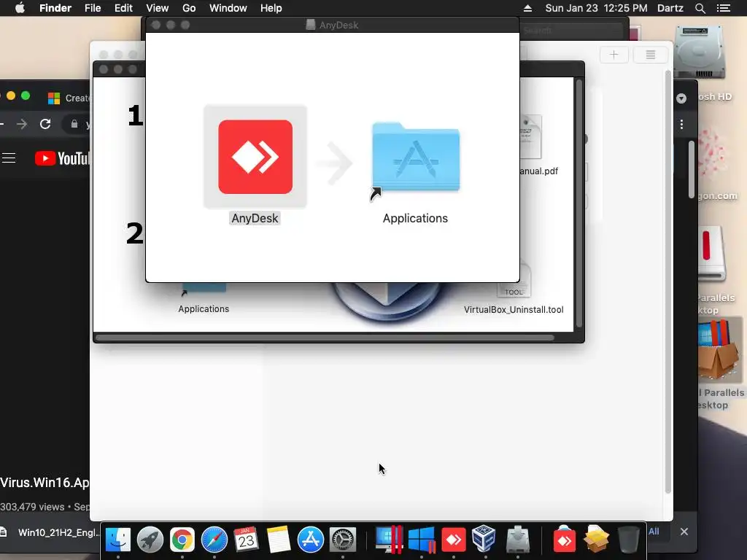Open Calendar from the Dock
747x560 pixels.
(247, 540)
